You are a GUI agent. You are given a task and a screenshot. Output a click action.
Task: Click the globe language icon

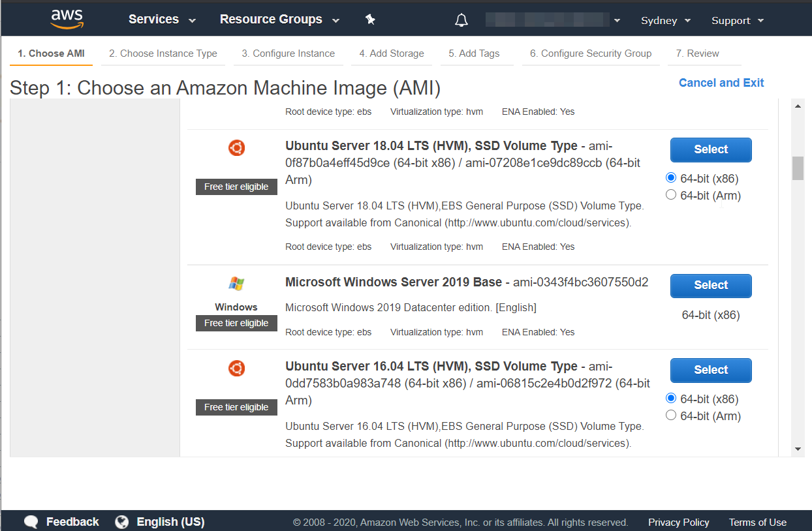click(x=121, y=522)
